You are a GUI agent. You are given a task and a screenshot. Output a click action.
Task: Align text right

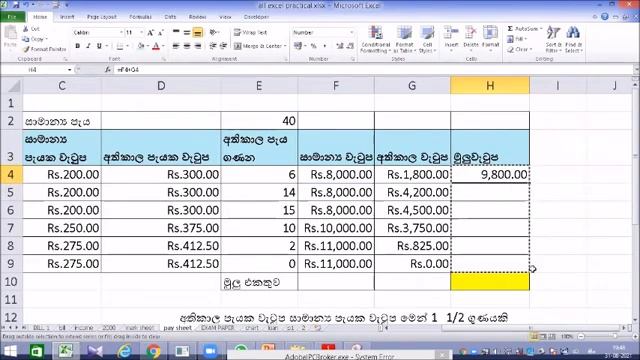198,46
